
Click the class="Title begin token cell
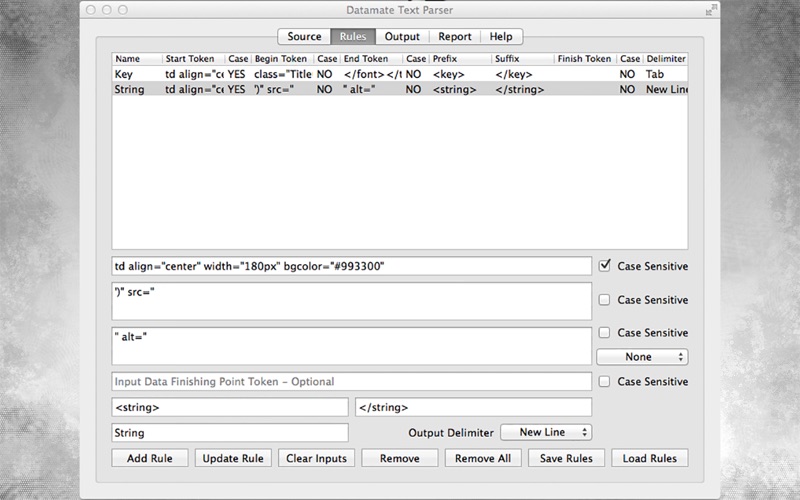(x=283, y=74)
